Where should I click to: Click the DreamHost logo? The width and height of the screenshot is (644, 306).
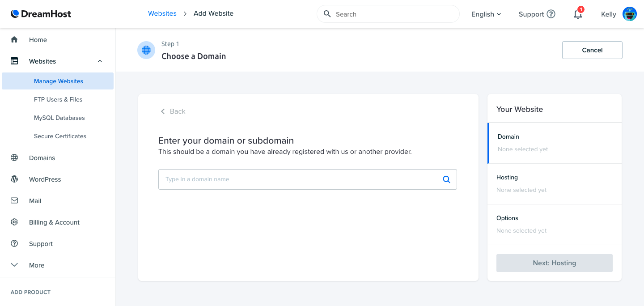tap(41, 14)
